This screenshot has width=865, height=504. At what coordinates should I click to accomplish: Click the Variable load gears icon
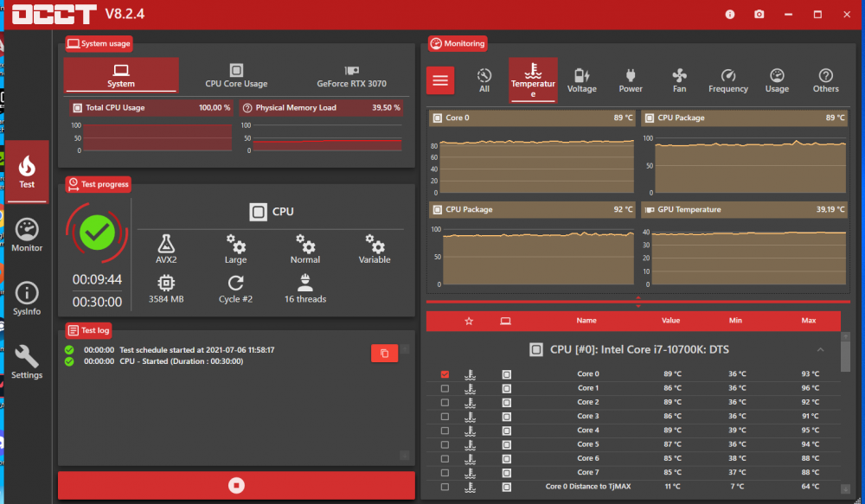tap(375, 243)
